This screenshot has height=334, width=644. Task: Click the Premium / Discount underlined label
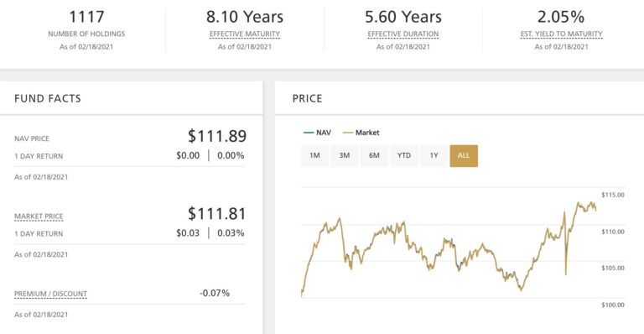[x=50, y=295]
